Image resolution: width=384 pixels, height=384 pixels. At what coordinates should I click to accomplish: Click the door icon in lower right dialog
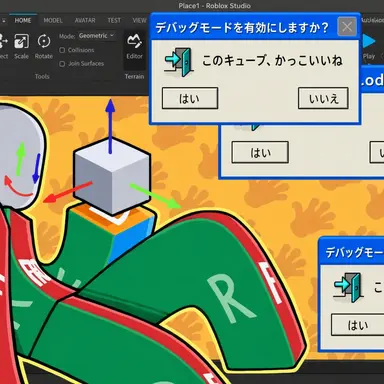click(348, 287)
